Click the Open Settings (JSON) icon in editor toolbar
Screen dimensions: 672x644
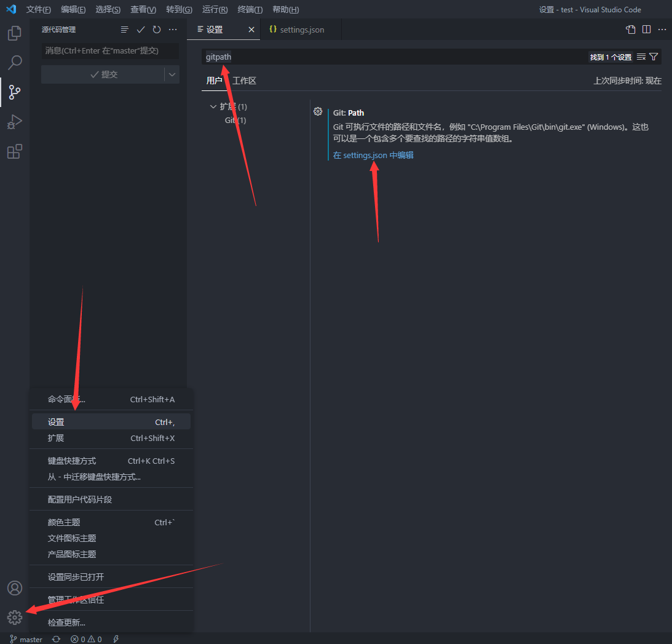(x=630, y=30)
